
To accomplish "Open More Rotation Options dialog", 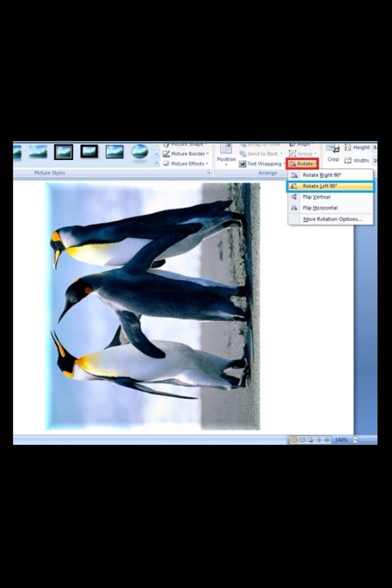I will click(332, 219).
